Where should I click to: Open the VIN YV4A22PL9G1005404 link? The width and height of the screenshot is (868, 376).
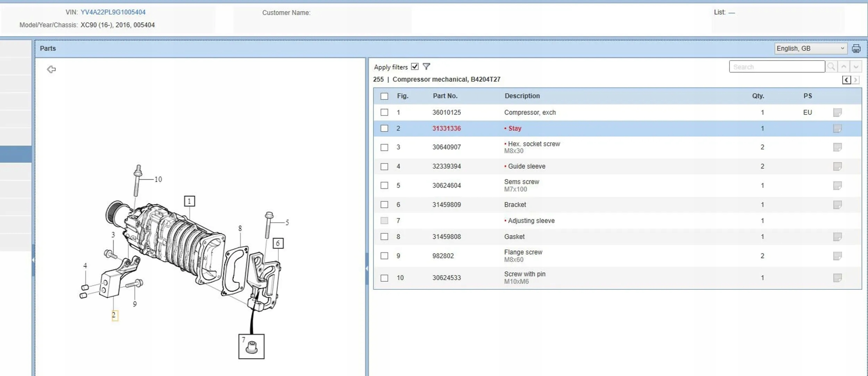113,12
